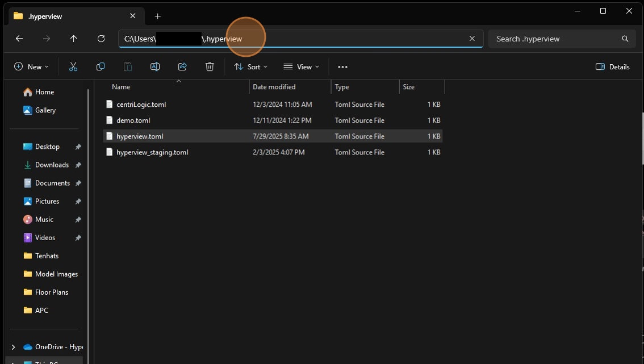Open the New item dropdown
This screenshot has width=644, height=364.
[x=31, y=66]
